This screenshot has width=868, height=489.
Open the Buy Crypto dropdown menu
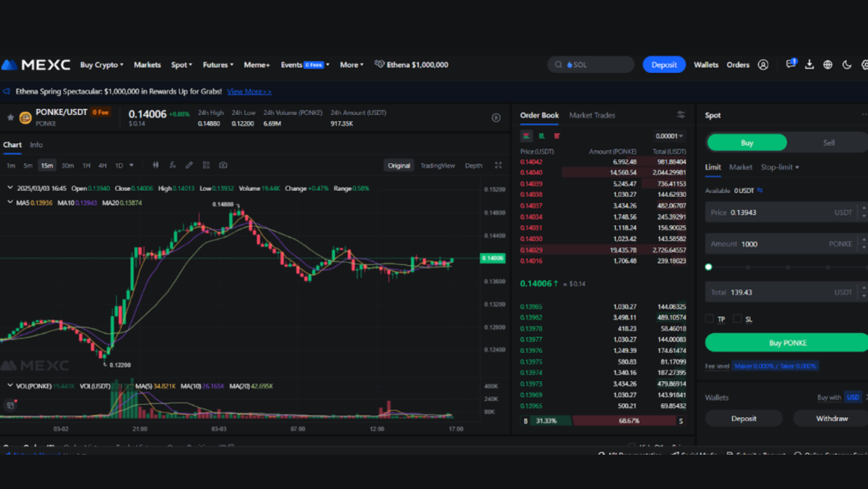coord(101,64)
